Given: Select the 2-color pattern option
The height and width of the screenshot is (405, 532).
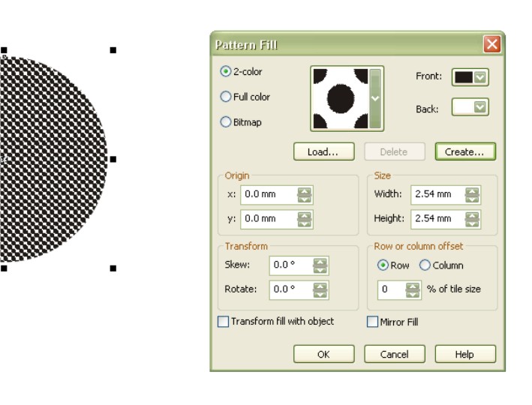Looking at the screenshot, I should (x=225, y=72).
